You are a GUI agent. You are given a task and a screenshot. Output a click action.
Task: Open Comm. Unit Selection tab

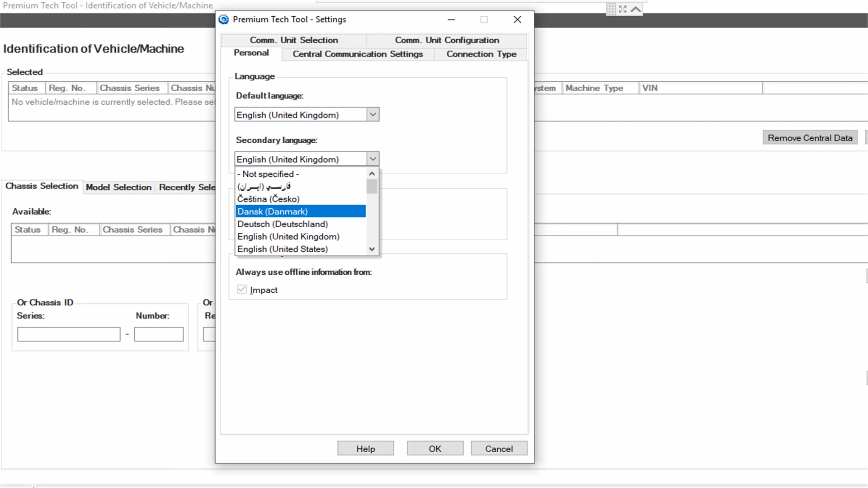(294, 40)
